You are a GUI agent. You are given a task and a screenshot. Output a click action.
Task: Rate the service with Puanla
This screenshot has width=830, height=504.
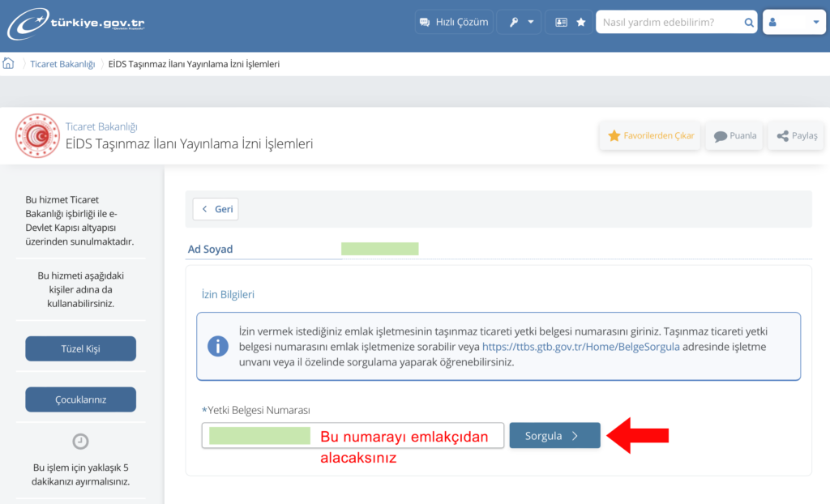734,135
